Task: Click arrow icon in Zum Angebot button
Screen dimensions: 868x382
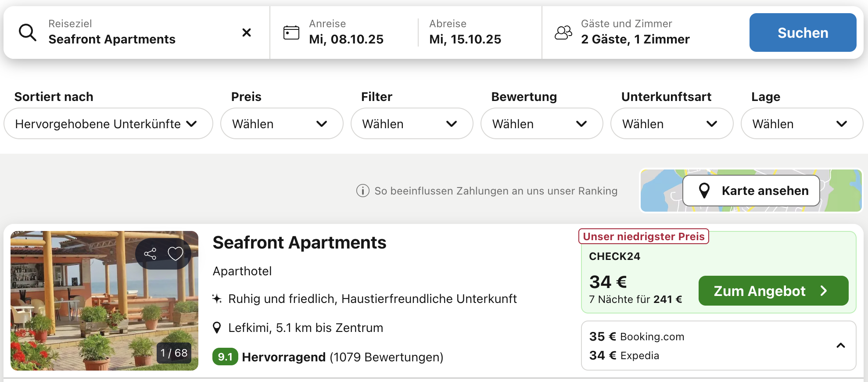Action: [824, 291]
